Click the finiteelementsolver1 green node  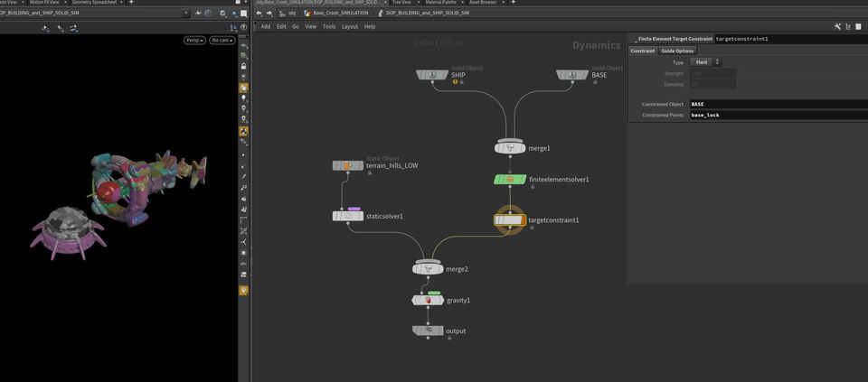[x=510, y=180]
